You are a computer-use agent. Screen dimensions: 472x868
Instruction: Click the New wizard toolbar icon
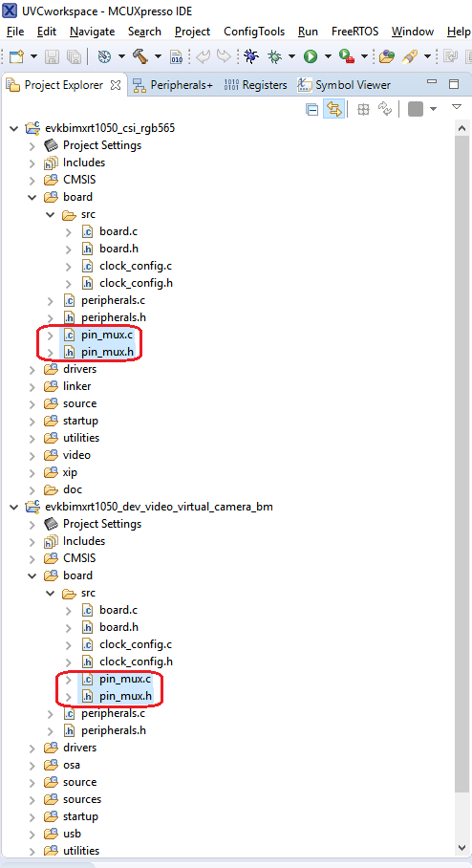17,55
